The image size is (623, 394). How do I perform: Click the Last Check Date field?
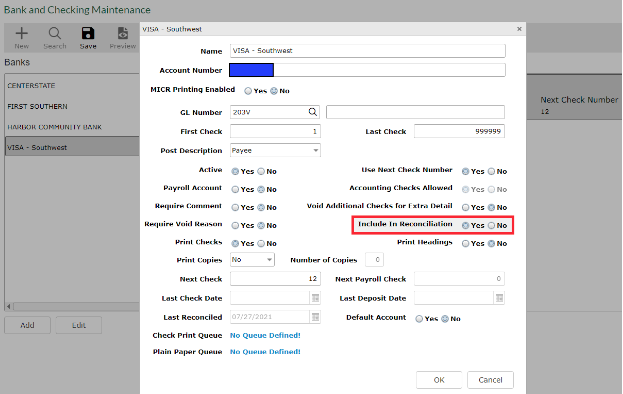pos(270,298)
